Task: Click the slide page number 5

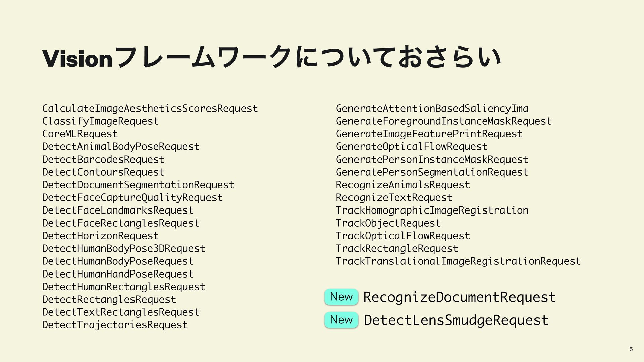Action: 631,349
